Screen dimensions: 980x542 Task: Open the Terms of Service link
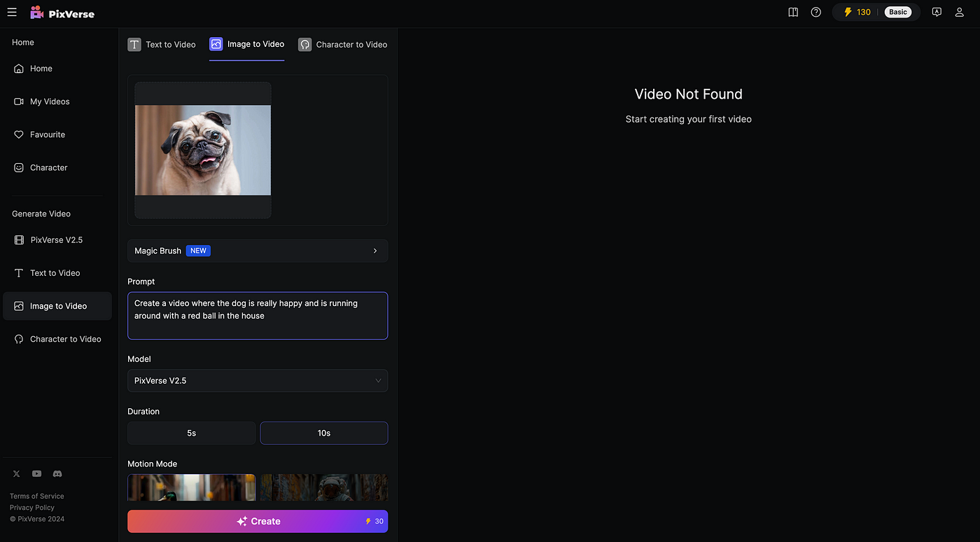(x=37, y=496)
